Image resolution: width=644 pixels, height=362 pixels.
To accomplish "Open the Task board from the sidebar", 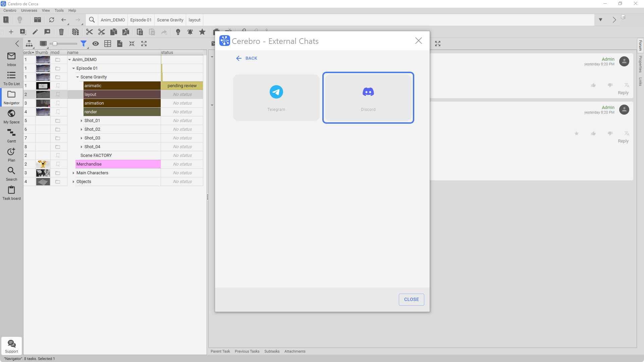I will pyautogui.click(x=11, y=193).
